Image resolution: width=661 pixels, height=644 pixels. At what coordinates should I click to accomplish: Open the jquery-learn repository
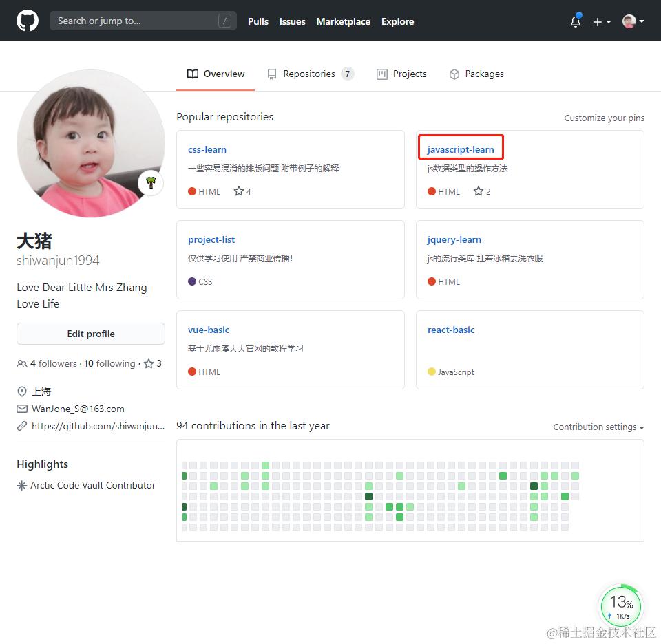(x=454, y=239)
